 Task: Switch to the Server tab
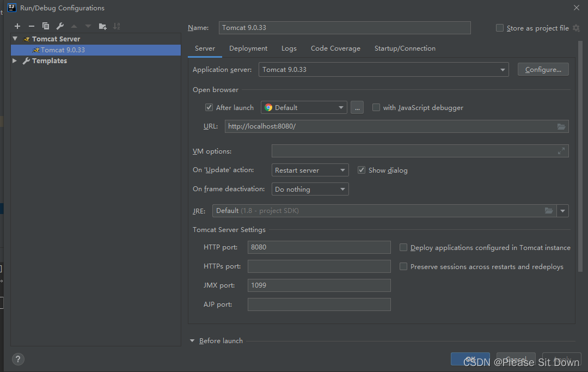pyautogui.click(x=205, y=48)
